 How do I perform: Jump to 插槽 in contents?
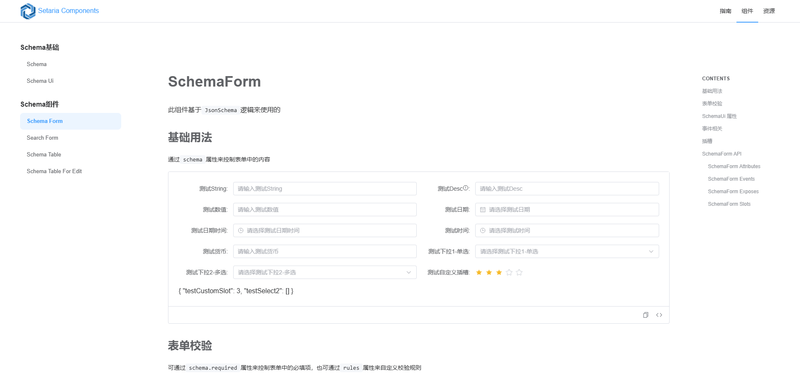tap(707, 141)
